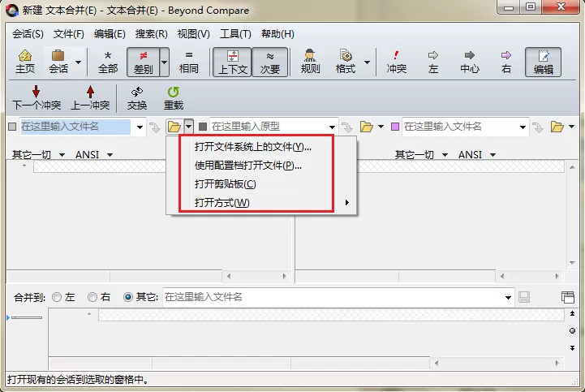This screenshot has width=585, height=392.
Task: Take the 中心 center version
Action: (469, 62)
